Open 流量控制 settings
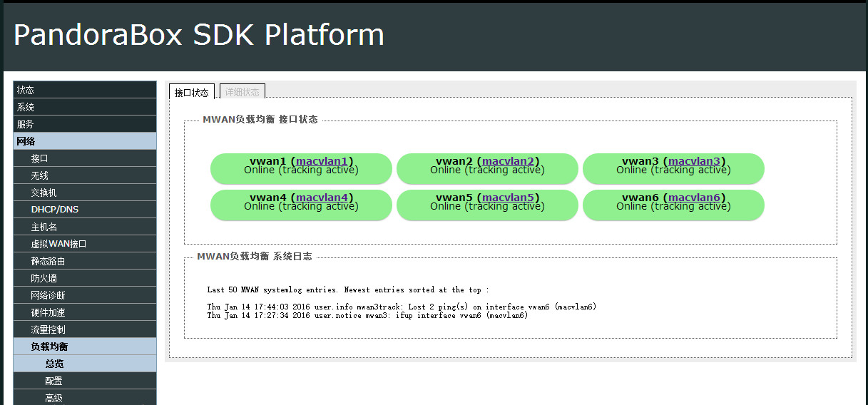Screen dimensions: 868x405 coord(85,329)
